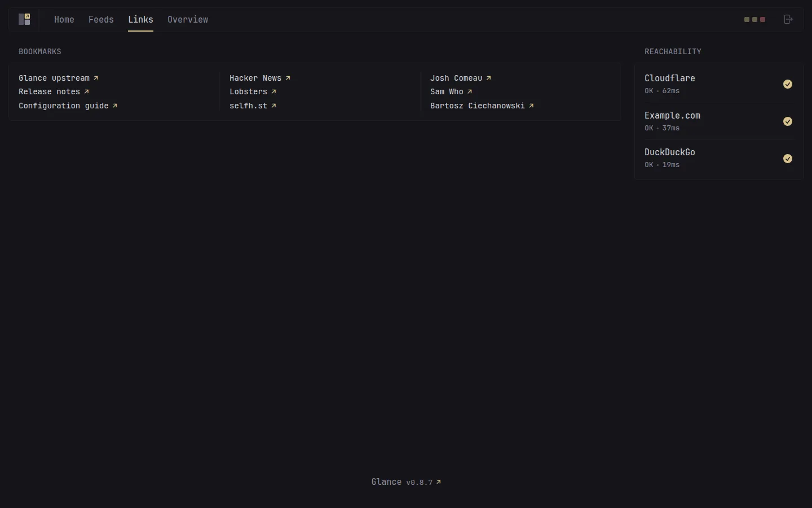812x508 pixels.
Task: Click the logout icon in the header
Action: [x=788, y=19]
